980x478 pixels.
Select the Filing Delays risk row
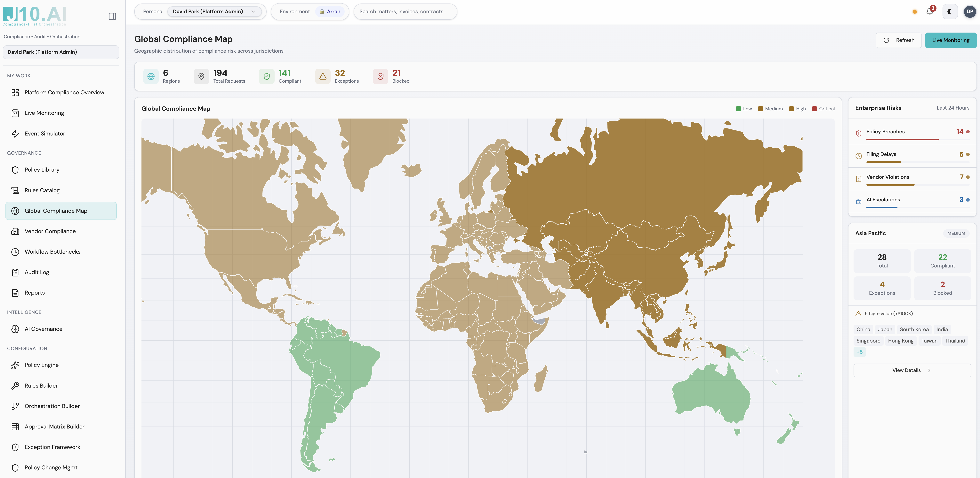[912, 156]
